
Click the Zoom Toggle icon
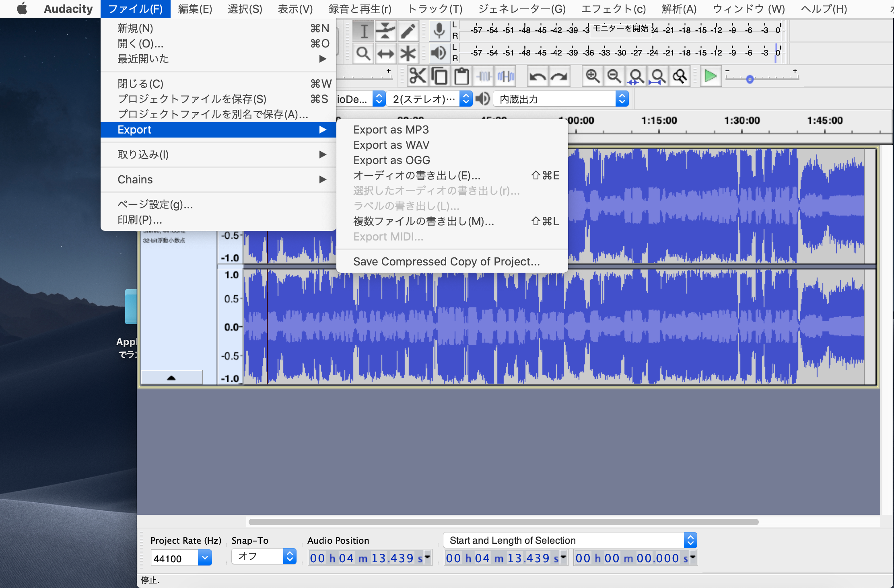[680, 76]
